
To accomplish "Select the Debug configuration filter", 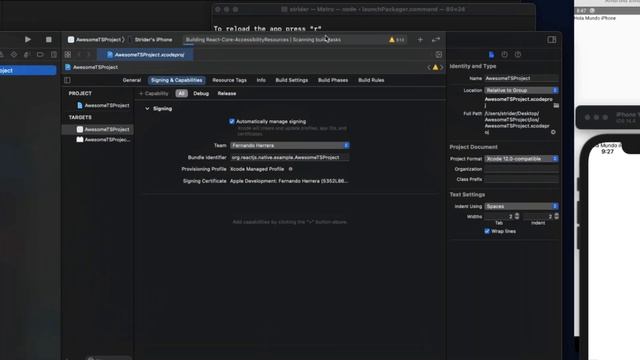I will coord(201,93).
